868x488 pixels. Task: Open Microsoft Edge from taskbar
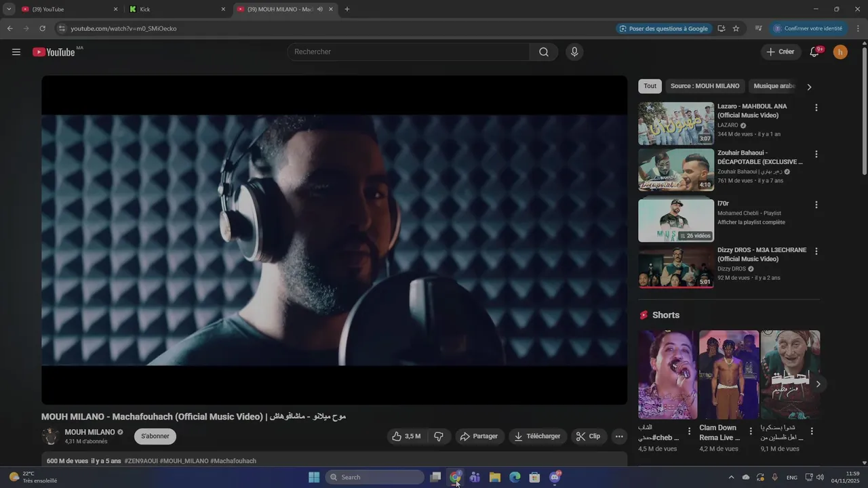515,477
